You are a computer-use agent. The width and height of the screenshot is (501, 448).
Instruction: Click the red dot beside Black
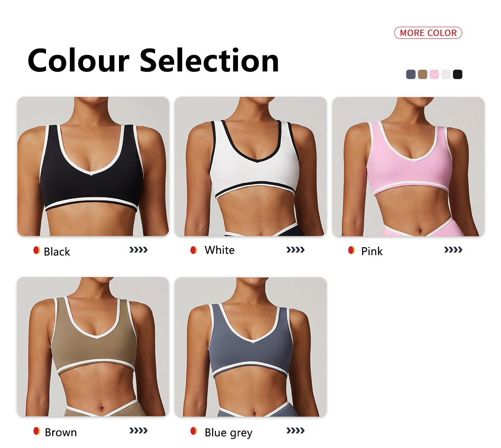[37, 251]
